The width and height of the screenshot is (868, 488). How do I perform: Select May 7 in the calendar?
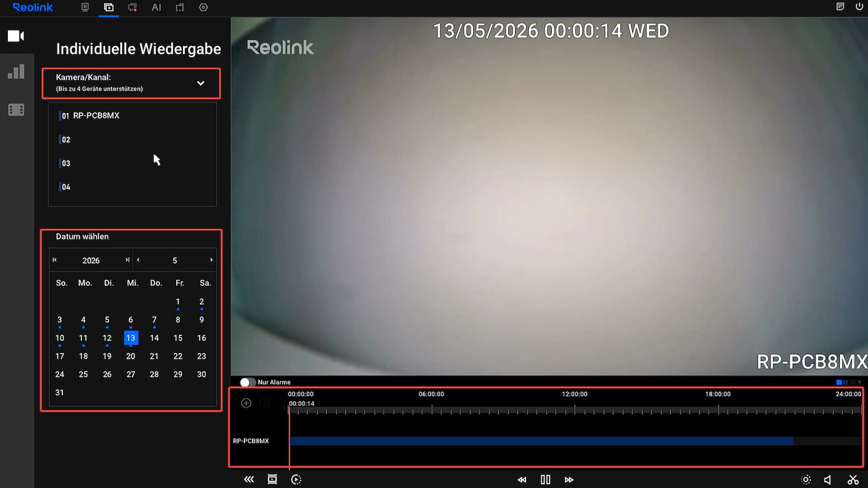(154, 320)
